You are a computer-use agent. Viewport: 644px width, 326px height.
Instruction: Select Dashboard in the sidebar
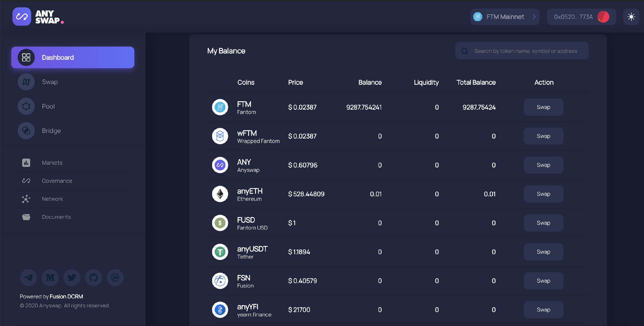[73, 57]
